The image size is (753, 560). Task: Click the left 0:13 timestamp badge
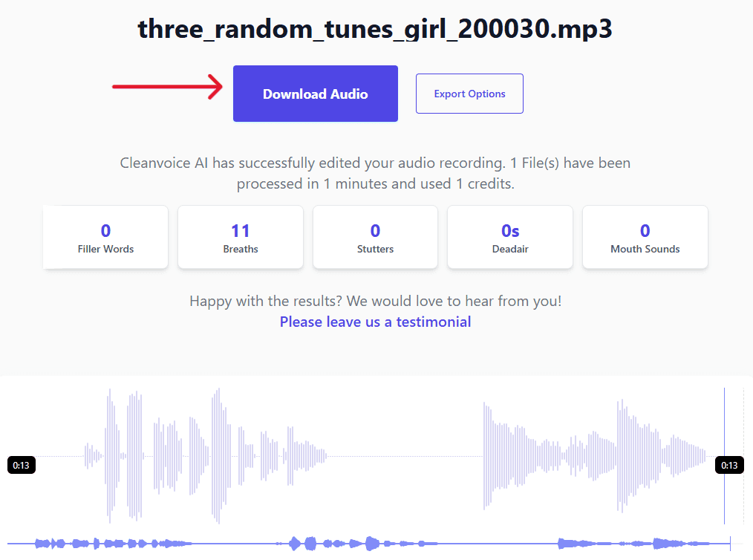(x=22, y=466)
